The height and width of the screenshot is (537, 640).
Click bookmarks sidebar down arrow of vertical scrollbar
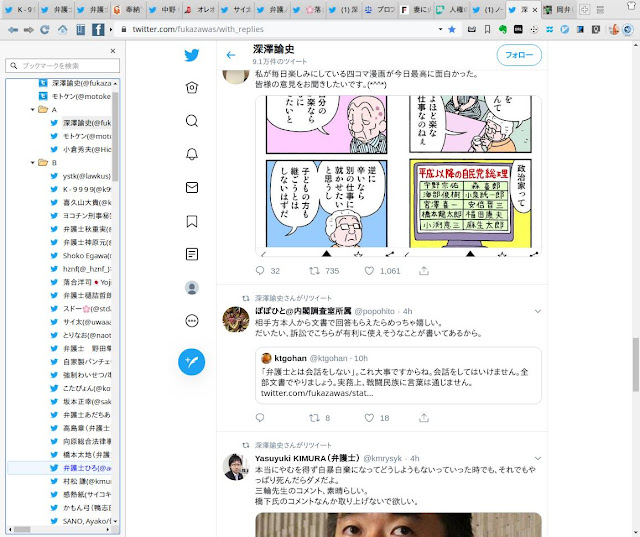tap(116, 521)
